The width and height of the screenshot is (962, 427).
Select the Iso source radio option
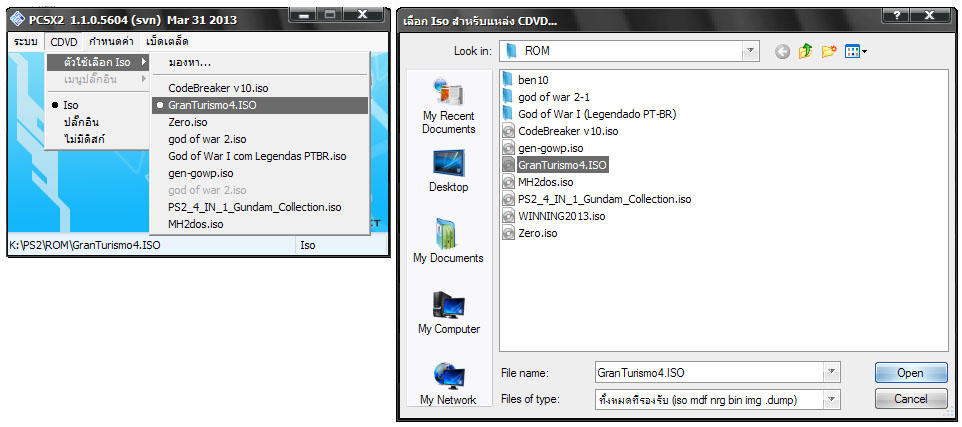(x=70, y=105)
